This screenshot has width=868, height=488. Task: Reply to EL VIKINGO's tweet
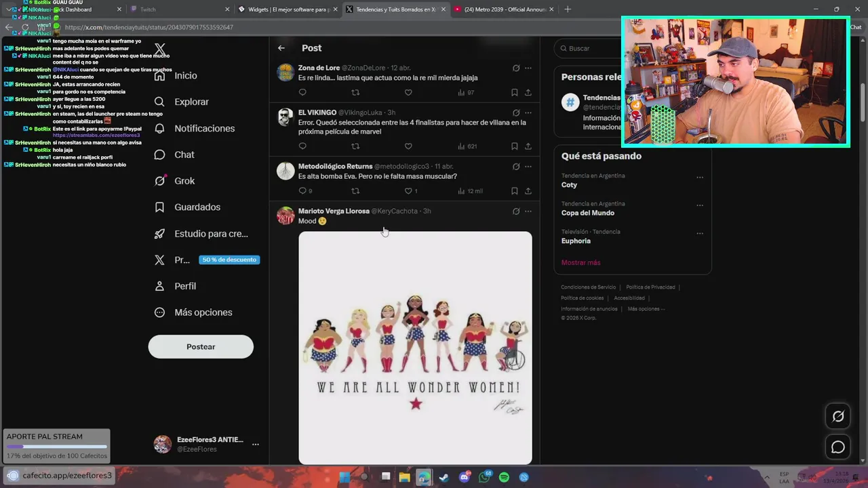point(302,146)
